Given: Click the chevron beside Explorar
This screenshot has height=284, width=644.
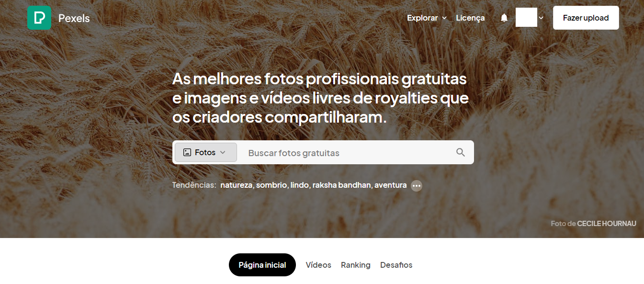Looking at the screenshot, I should tap(444, 18).
